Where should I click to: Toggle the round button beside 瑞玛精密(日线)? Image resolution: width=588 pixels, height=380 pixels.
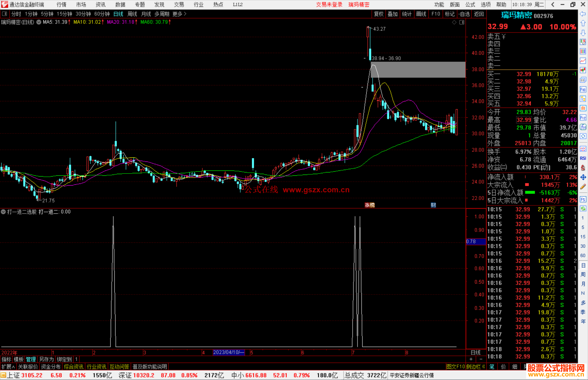pos(39,22)
